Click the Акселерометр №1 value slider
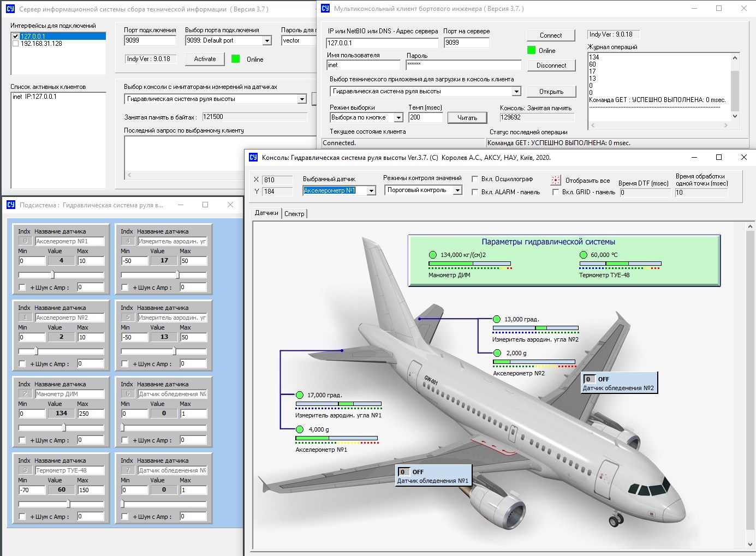756x556 pixels. click(x=52, y=274)
